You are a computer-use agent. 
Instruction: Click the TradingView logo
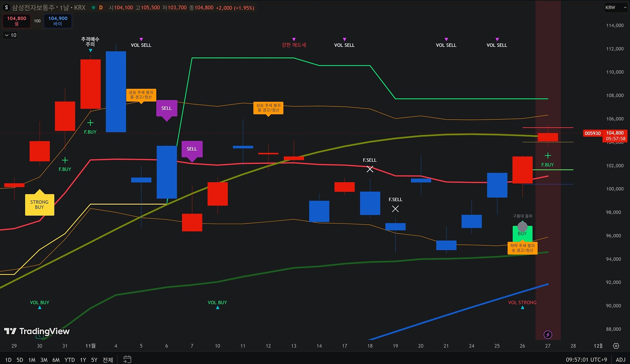click(x=37, y=331)
